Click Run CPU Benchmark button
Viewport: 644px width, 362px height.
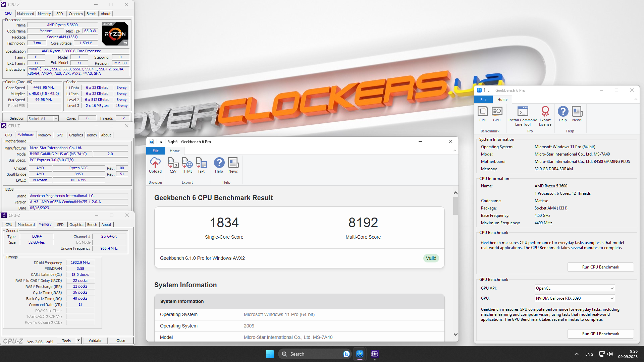(600, 267)
